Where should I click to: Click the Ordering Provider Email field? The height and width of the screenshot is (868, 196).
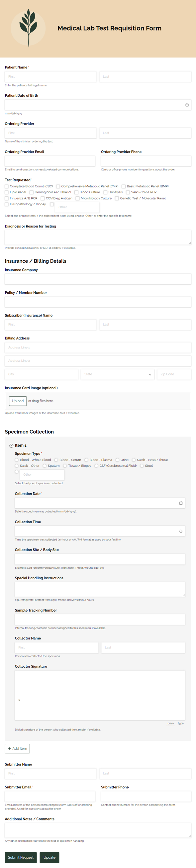pyautogui.click(x=50, y=161)
